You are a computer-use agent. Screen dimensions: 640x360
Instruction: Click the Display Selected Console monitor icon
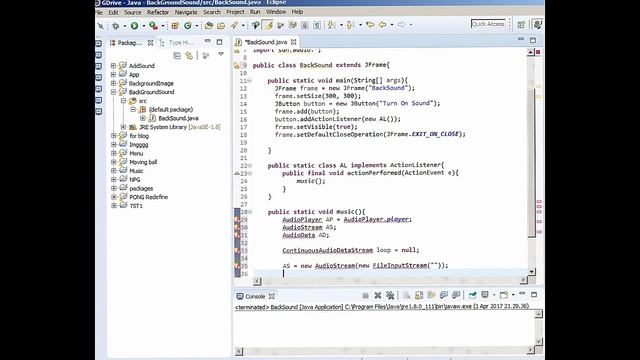(x=485, y=295)
